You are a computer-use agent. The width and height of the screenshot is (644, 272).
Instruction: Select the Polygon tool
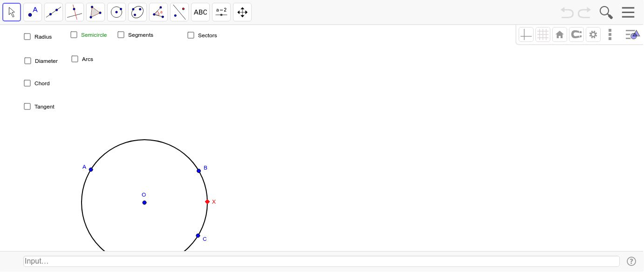coord(95,12)
